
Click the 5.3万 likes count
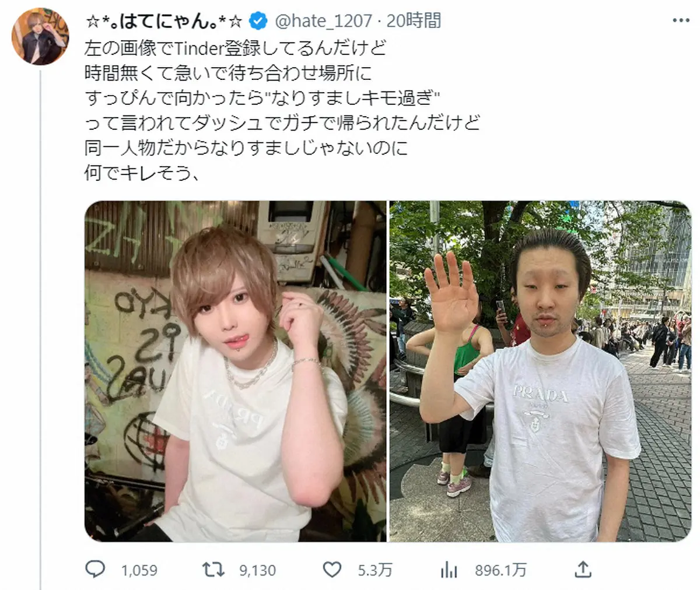(x=374, y=570)
